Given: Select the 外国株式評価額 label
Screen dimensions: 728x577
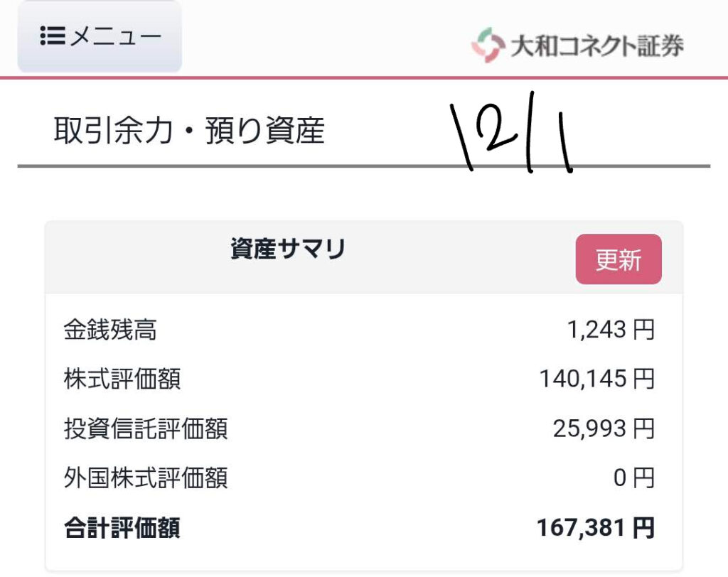Looking at the screenshot, I should [146, 478].
